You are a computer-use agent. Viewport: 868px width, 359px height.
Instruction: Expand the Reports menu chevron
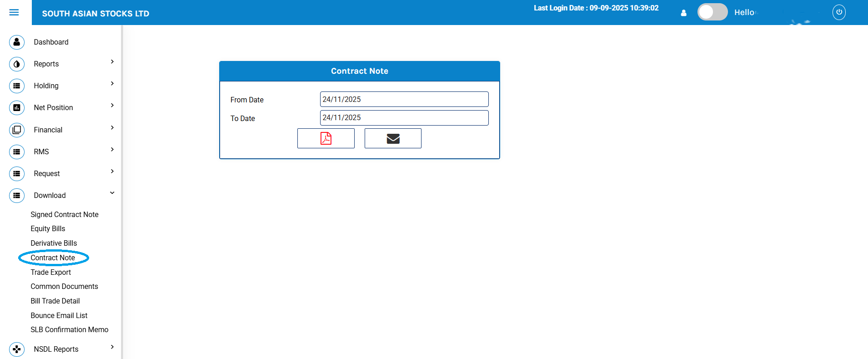coord(112,62)
